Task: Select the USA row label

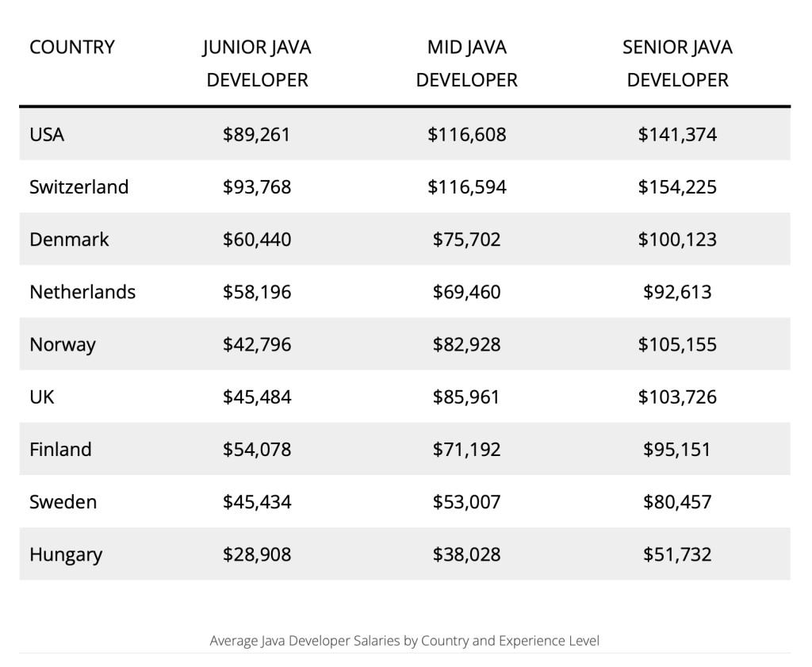Action: tap(47, 135)
